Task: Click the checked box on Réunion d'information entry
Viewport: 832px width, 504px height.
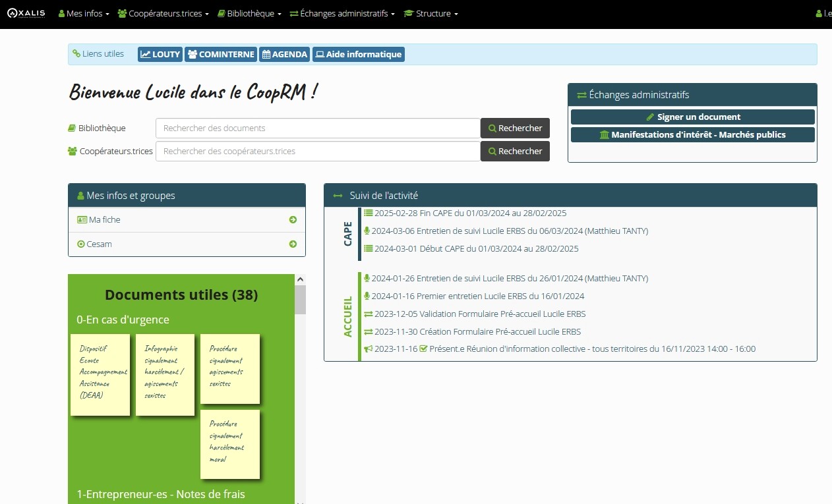Action: click(423, 349)
